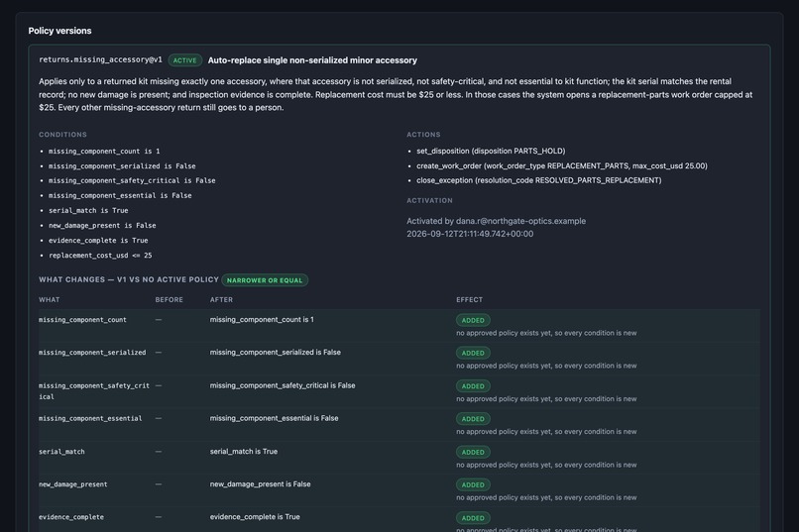Click the ADDED badge in the missing_component_safety_critical row
Screen dimensions: 799x532
point(473,386)
